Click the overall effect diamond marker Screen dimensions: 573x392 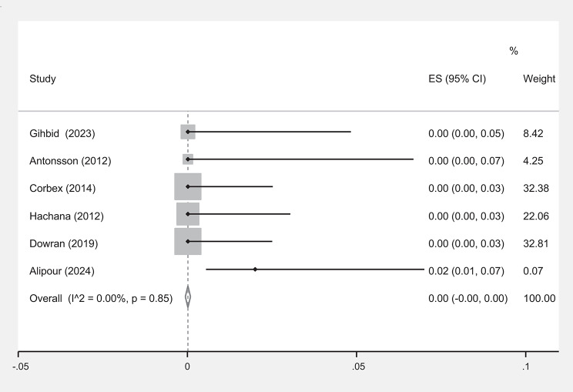pyautogui.click(x=188, y=297)
